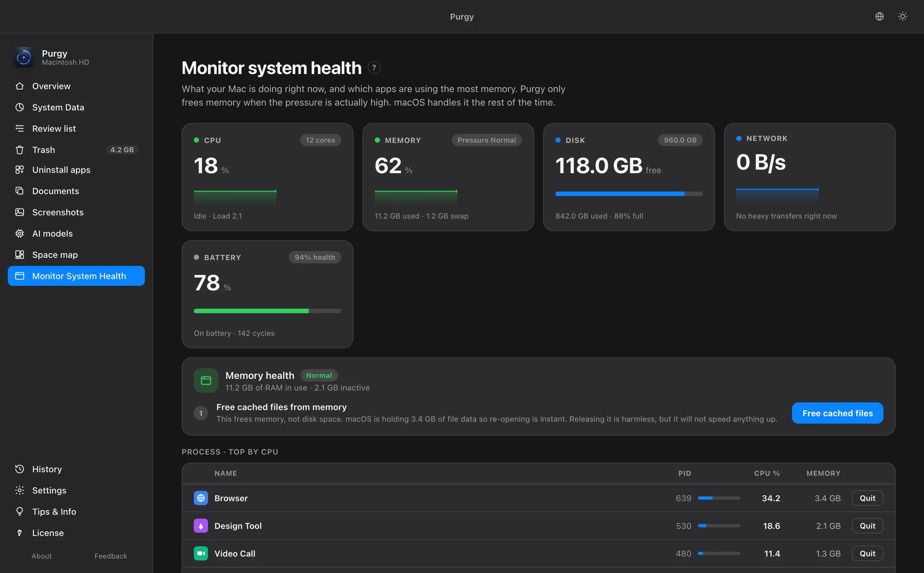Open the Feedback link
Screen dimensions: 924x573
pos(111,556)
